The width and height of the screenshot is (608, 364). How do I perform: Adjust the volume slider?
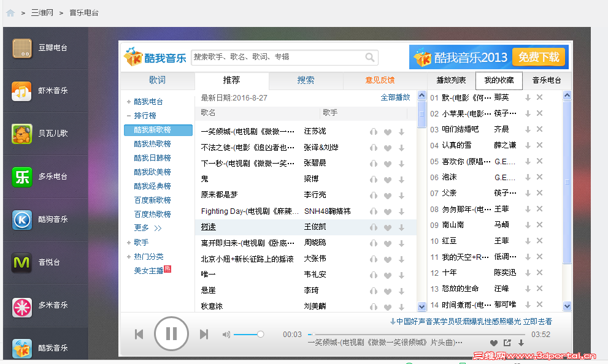pos(249,334)
